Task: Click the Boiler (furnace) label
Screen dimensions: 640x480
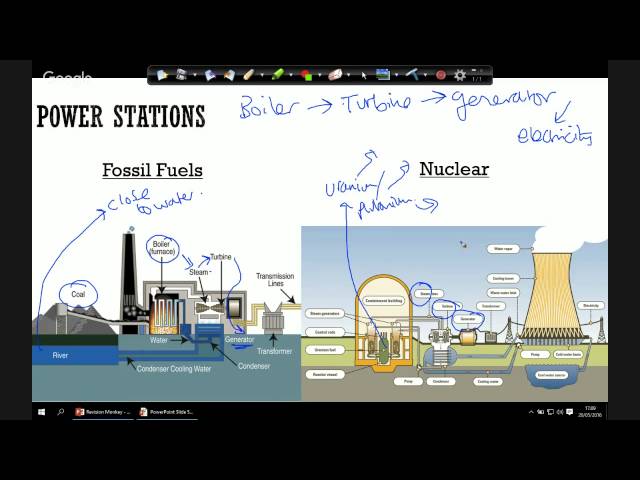Action: click(162, 248)
